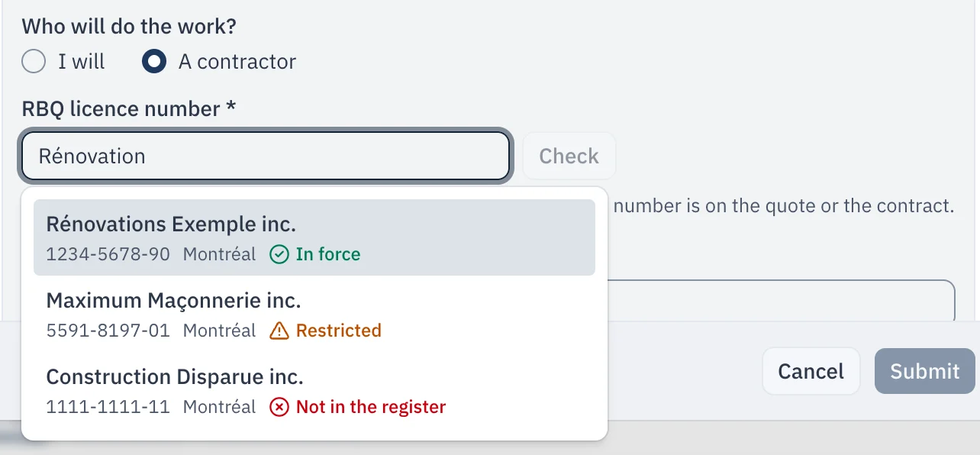Viewport: 980px width, 455px height.
Task: Click the Submit button
Action: (924, 371)
